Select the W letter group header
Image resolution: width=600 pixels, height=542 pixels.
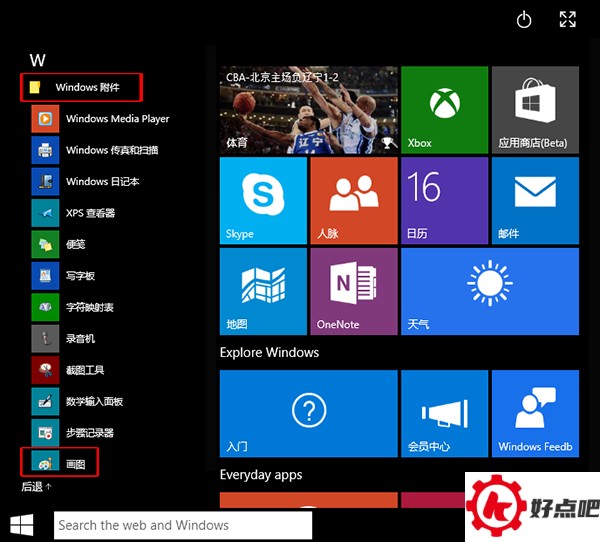(38, 60)
